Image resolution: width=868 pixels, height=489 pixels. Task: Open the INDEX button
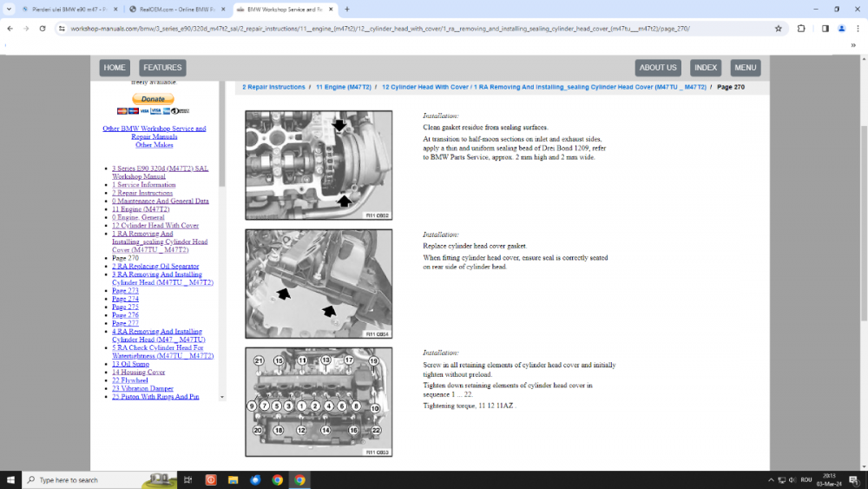(x=705, y=68)
